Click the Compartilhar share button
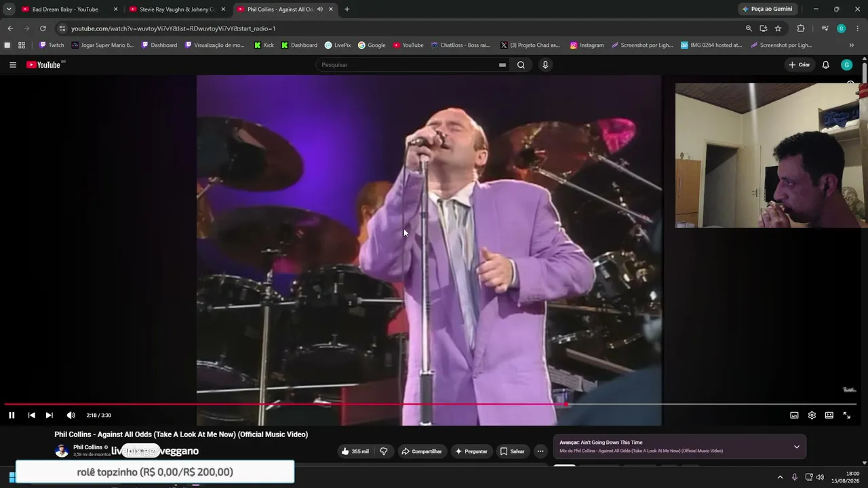This screenshot has width=868, height=488. tap(421, 451)
